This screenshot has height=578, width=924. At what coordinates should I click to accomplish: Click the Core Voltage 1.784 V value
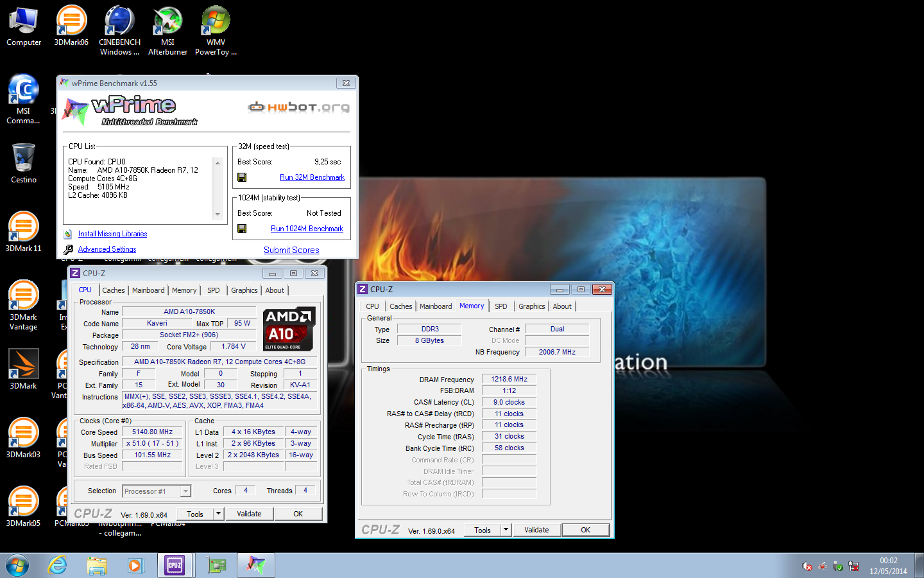[234, 346]
